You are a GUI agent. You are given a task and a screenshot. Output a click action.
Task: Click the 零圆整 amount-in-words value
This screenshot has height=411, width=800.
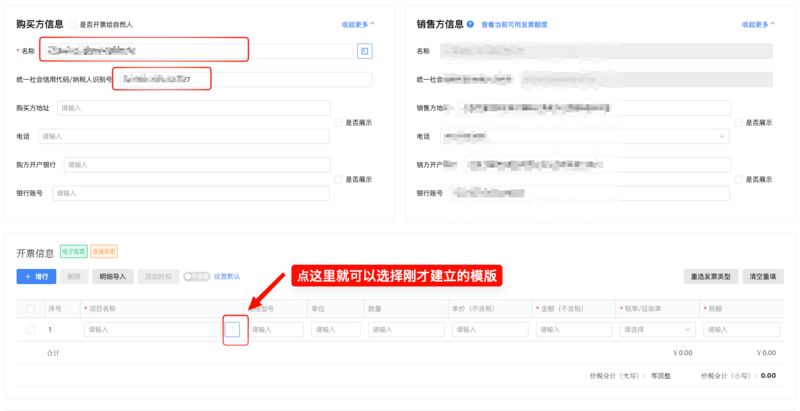click(661, 376)
